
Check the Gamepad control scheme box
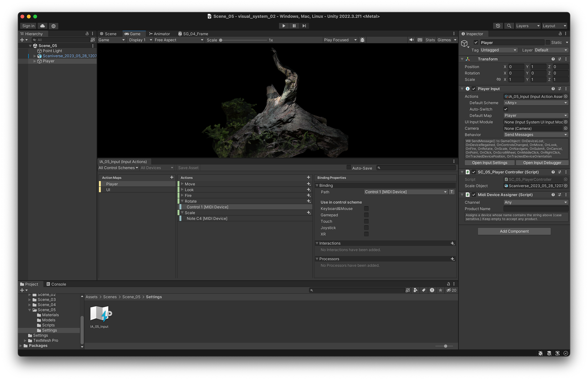click(366, 215)
